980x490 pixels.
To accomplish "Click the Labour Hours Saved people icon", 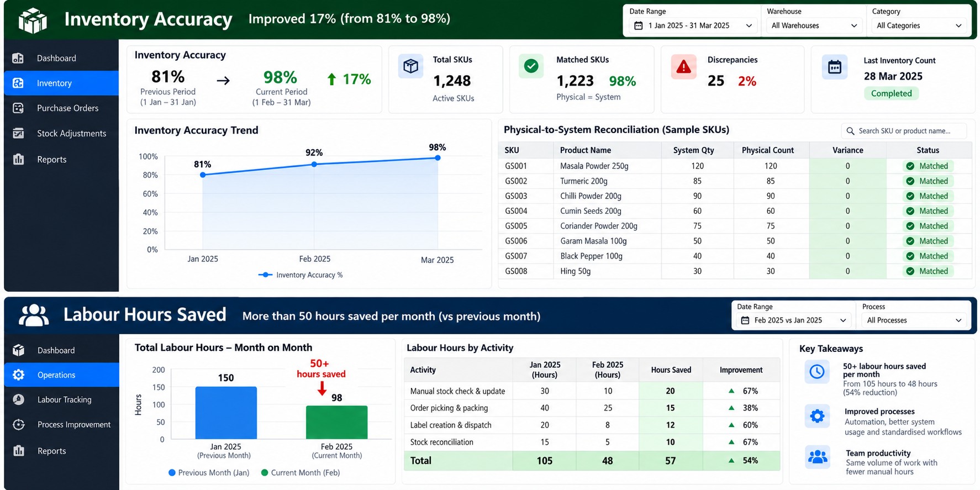I will pos(34,315).
